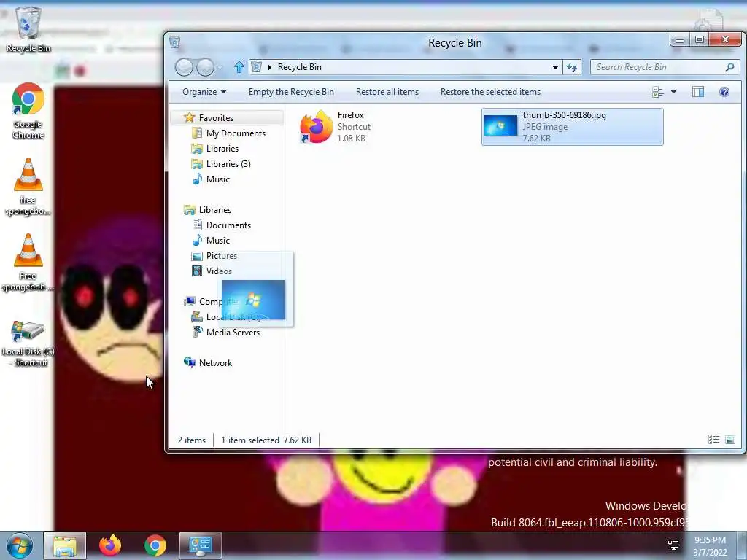Switch to details view in status bar
This screenshot has width=747, height=560.
pos(713,440)
